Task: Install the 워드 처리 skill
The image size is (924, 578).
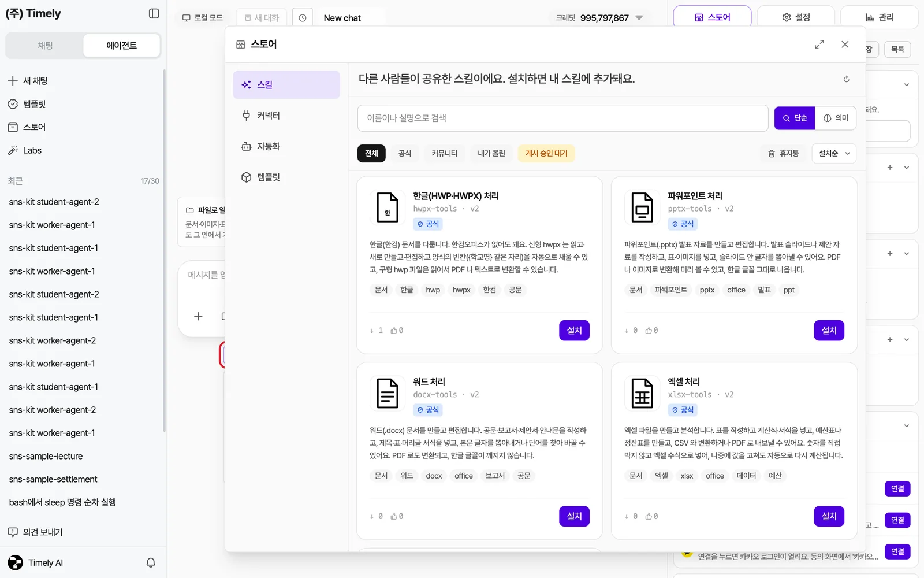Action: 574,516
